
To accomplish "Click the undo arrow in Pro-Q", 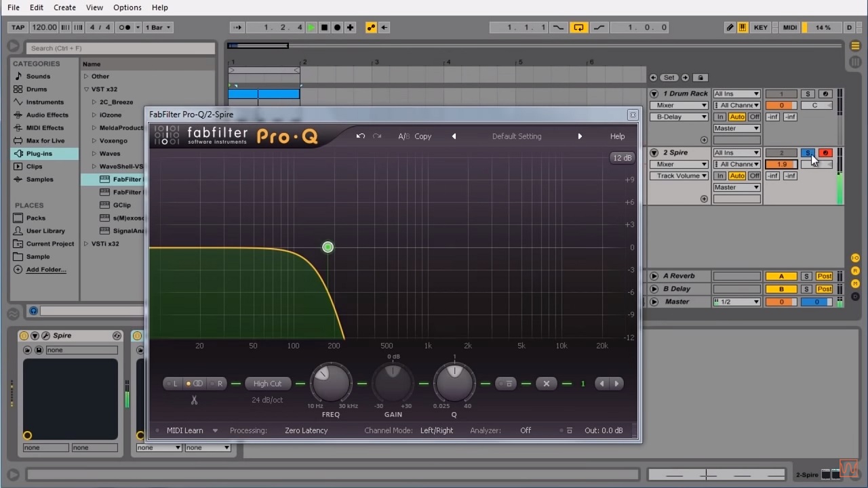I will (x=361, y=136).
